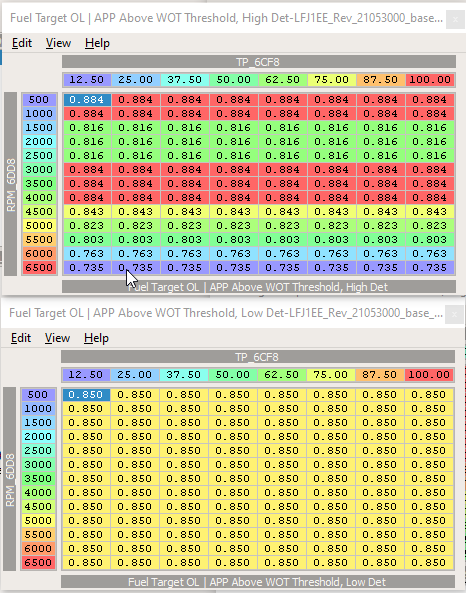
Task: Click Low Det table name footer label
Action: 258,582
